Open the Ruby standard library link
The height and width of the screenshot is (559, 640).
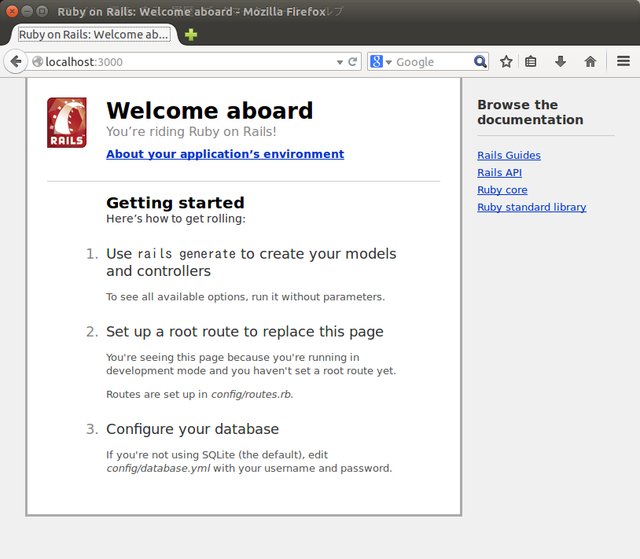531,207
